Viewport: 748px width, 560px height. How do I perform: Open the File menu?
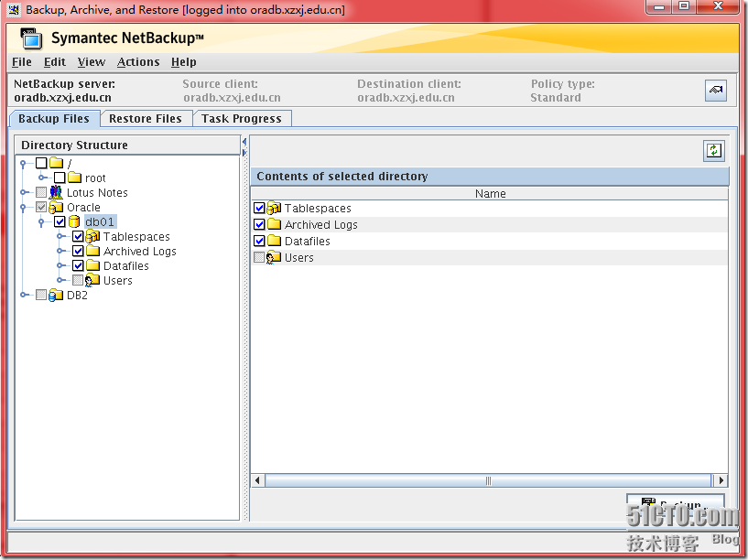[x=21, y=62]
